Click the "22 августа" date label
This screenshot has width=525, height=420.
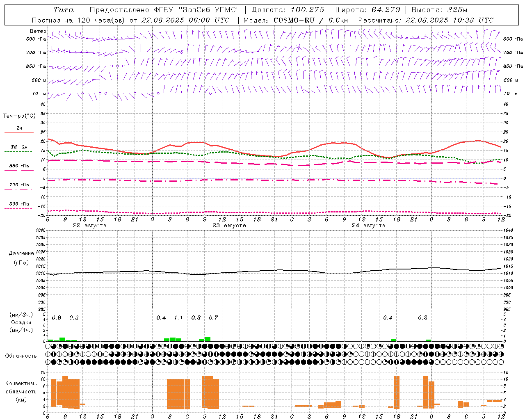coord(90,226)
